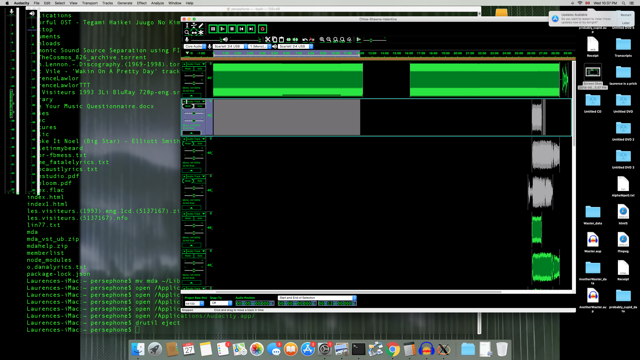Image resolution: width=640 pixels, height=360 pixels.
Task: Open first track's Audio Track name menu
Action: click(196, 64)
